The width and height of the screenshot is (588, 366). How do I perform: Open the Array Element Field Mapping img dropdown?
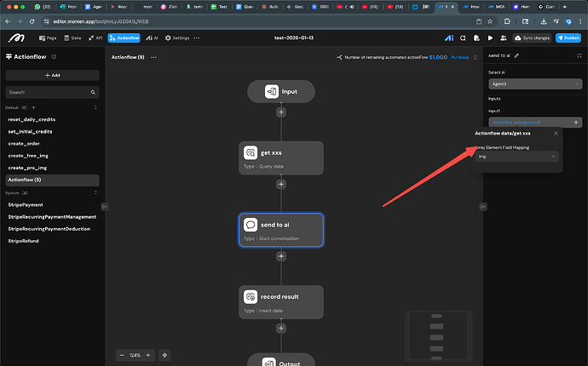point(516,157)
